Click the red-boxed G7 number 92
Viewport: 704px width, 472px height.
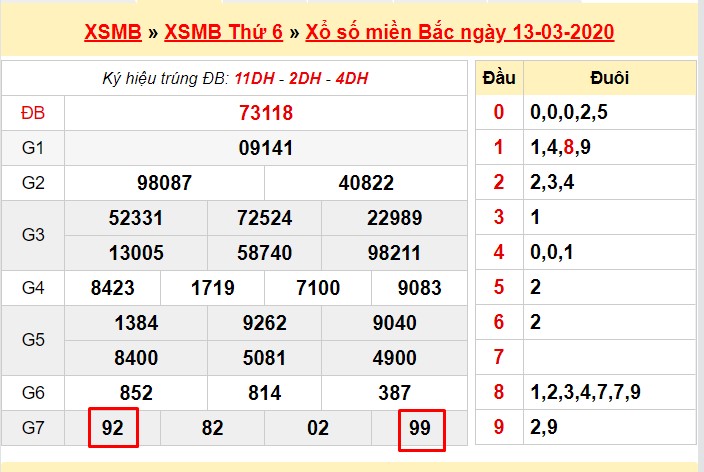(113, 428)
